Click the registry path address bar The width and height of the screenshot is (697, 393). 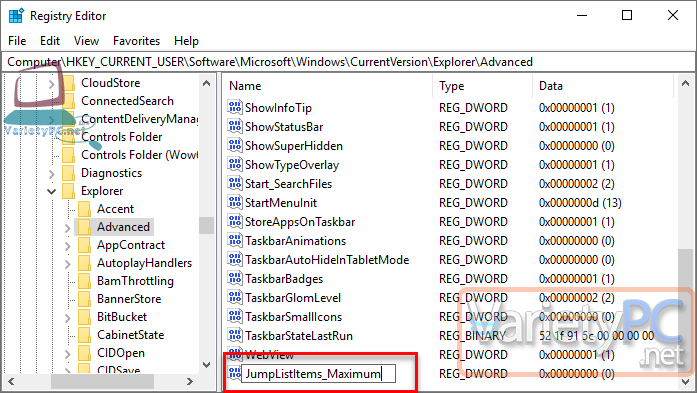pyautogui.click(x=348, y=62)
